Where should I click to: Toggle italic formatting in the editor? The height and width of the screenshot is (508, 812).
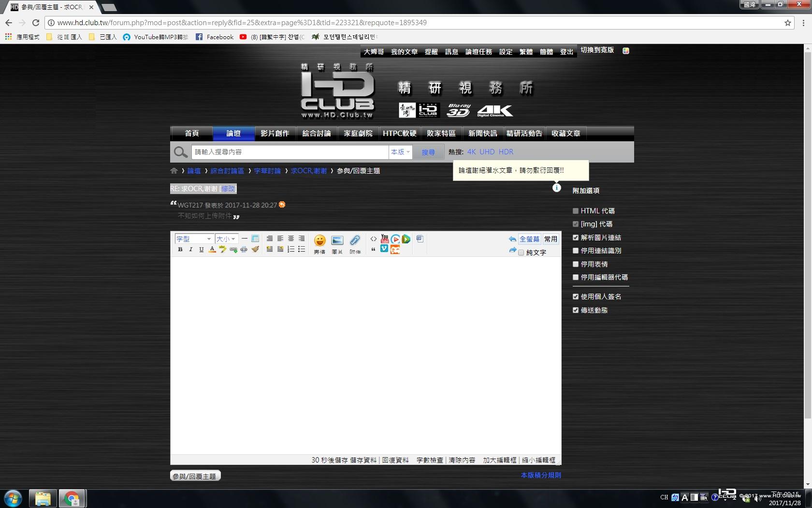tap(191, 250)
